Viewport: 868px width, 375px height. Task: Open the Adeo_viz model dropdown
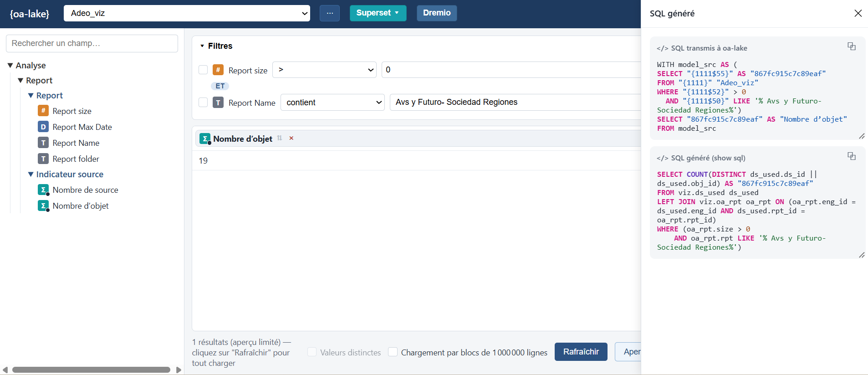(x=187, y=13)
